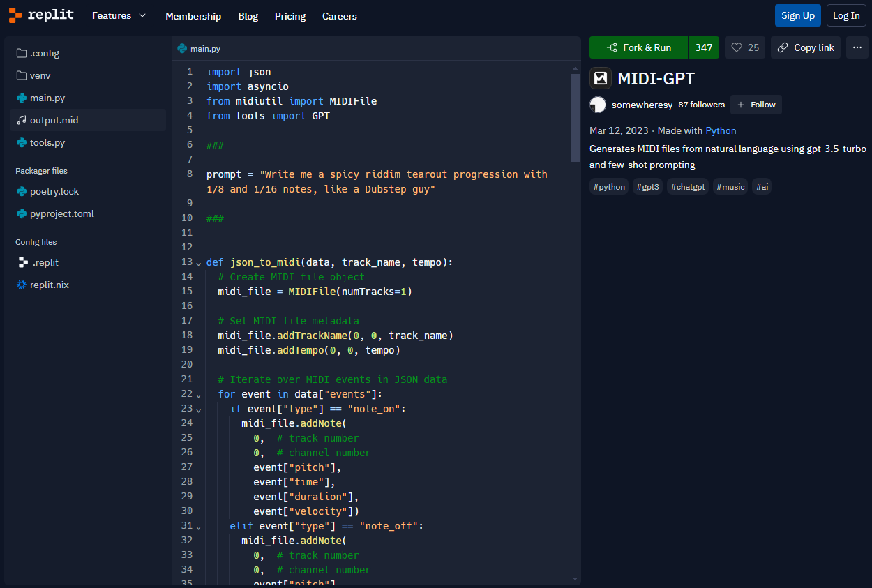Click line number 8 in the gutter

click(190, 174)
